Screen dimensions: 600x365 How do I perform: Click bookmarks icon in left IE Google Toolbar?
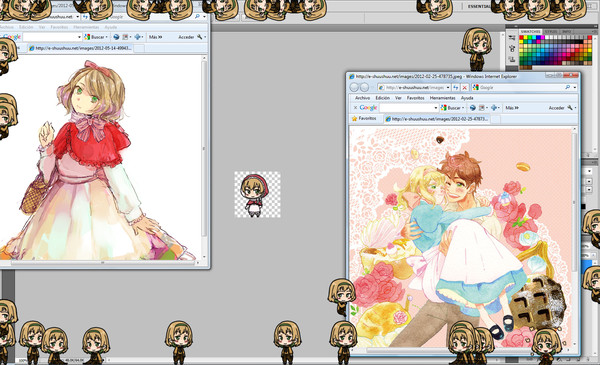(126, 37)
